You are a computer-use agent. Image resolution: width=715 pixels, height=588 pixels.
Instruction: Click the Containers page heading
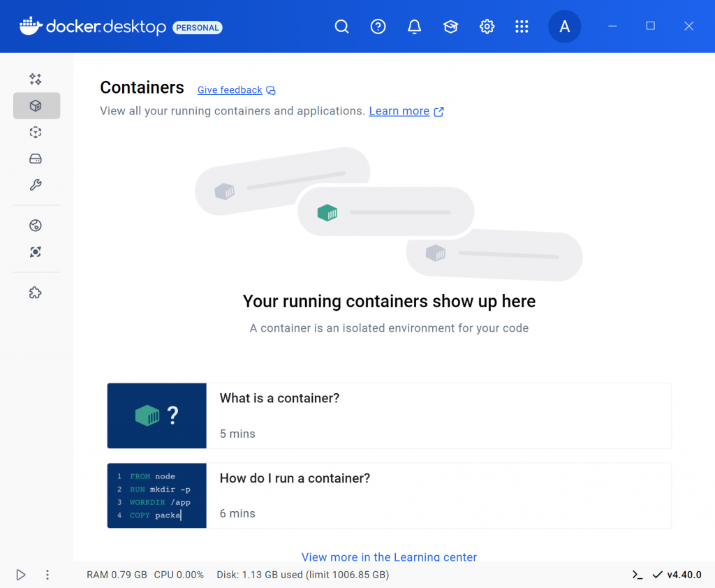pyautogui.click(x=142, y=87)
